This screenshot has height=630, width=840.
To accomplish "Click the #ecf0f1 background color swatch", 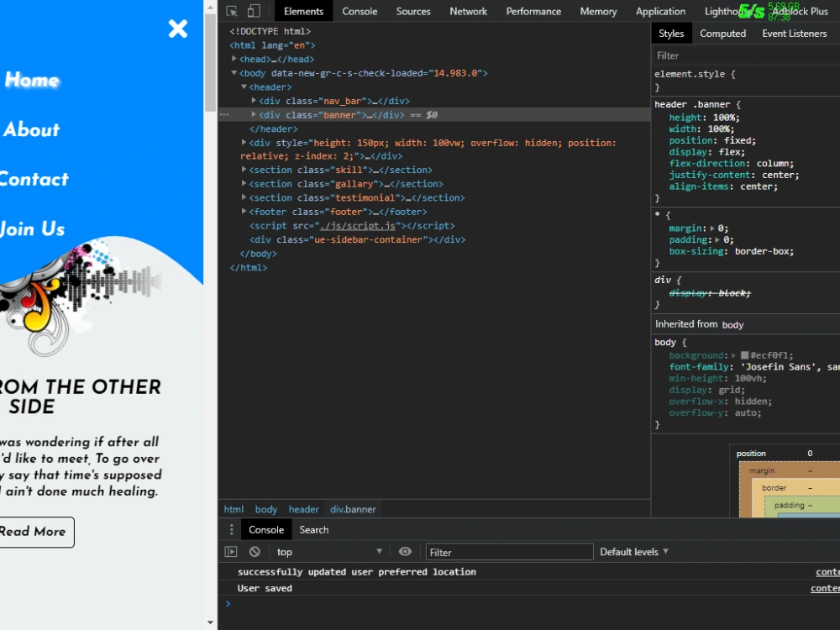I will coord(744,355).
